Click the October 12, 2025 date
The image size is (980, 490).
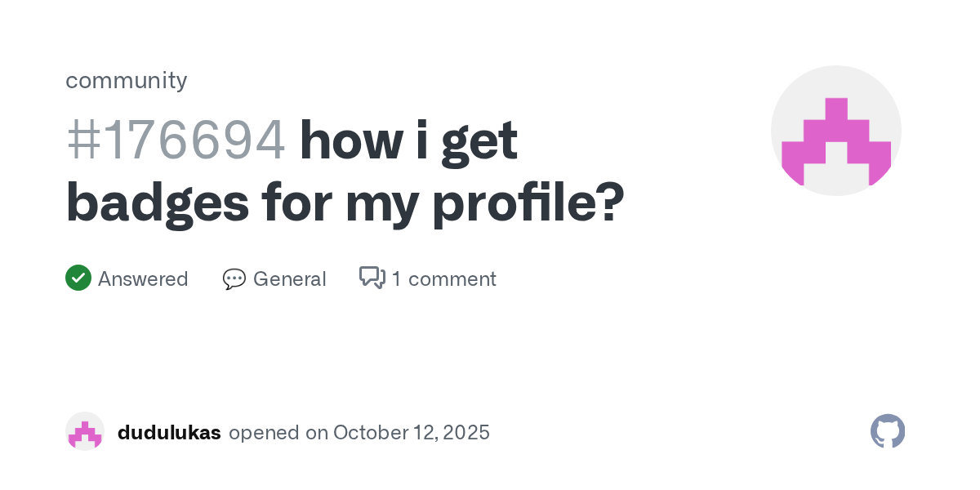click(x=412, y=433)
